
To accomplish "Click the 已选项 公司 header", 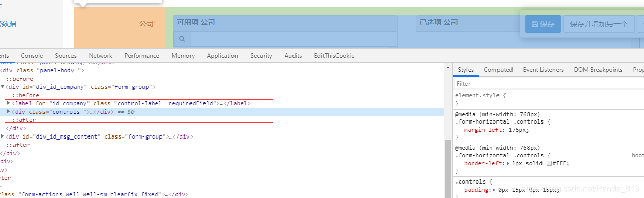I will (439, 23).
